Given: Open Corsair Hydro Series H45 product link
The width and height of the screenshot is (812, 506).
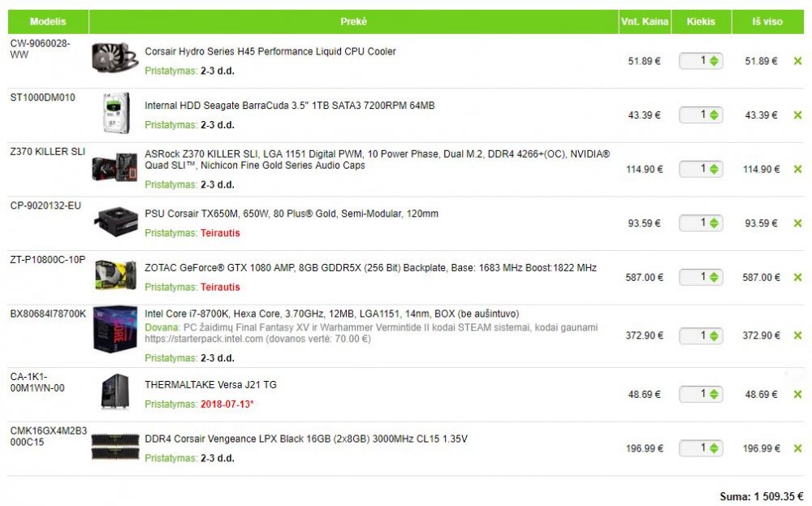Looking at the screenshot, I should (270, 51).
